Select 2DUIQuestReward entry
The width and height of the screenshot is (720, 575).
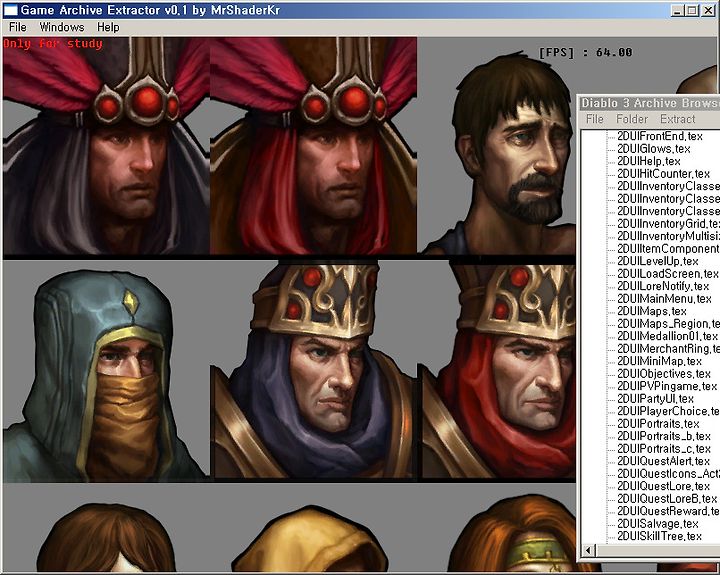click(668, 511)
